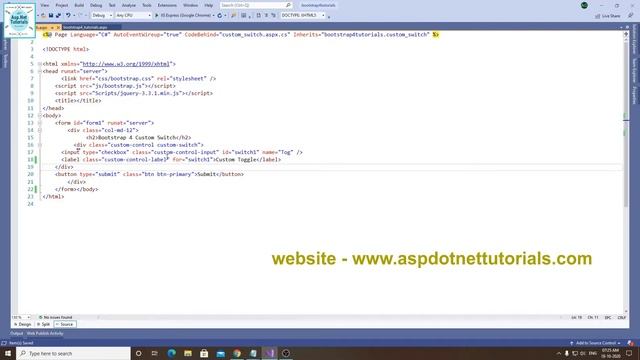Open the Extensions menu

click(x=167, y=5)
